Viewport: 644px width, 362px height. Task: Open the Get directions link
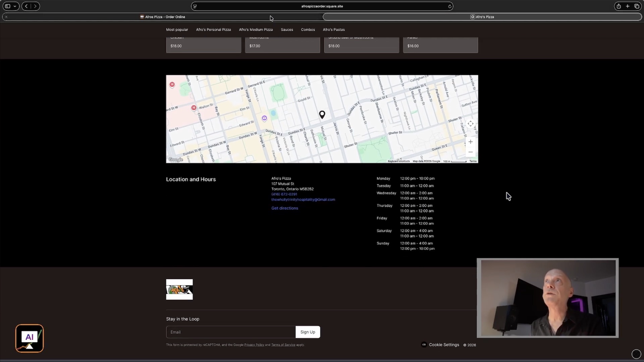click(x=285, y=208)
